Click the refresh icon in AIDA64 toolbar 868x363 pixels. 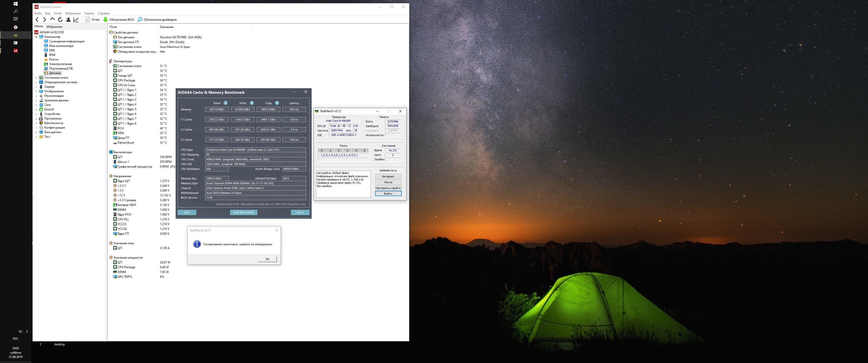[x=60, y=19]
